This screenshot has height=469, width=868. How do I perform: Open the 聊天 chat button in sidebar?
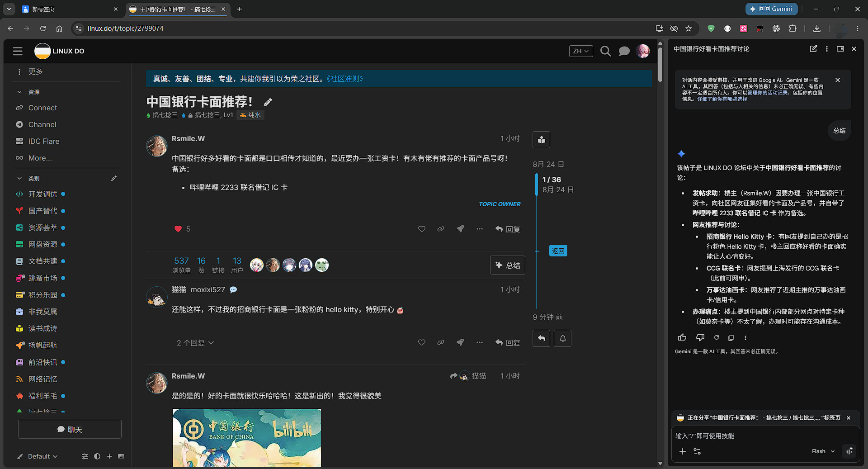70,429
